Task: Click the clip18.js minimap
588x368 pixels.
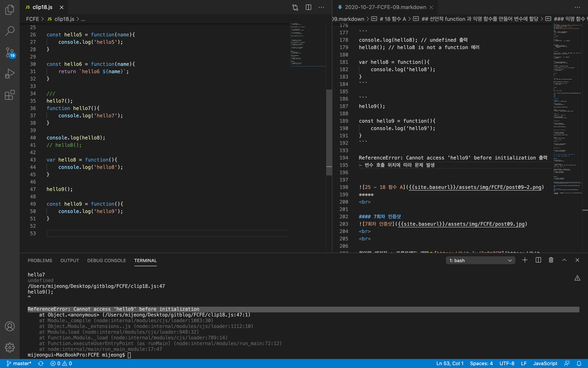Action: click(x=308, y=45)
